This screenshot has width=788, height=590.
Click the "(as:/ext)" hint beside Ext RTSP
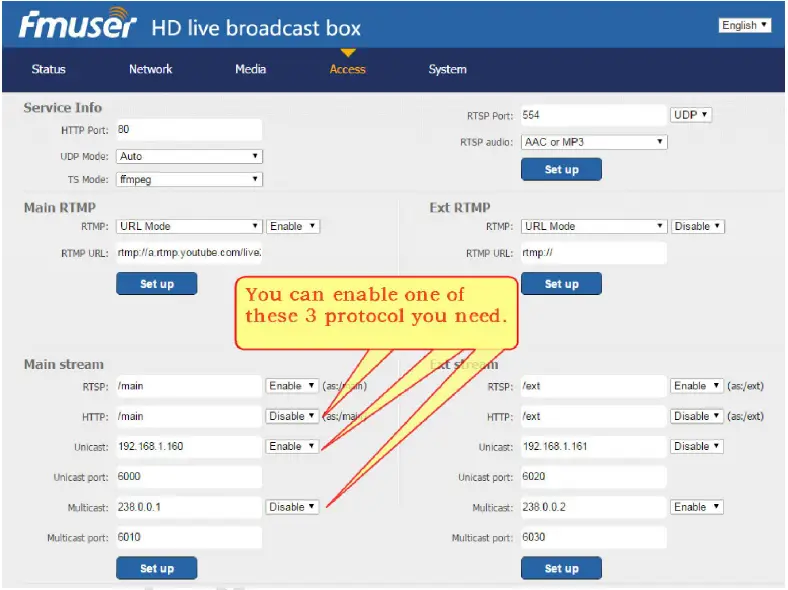[745, 386]
